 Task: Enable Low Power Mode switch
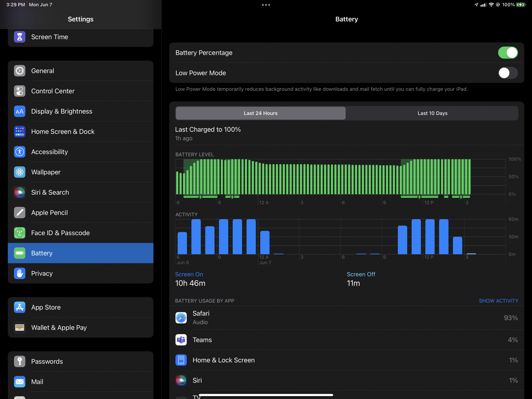tap(508, 73)
